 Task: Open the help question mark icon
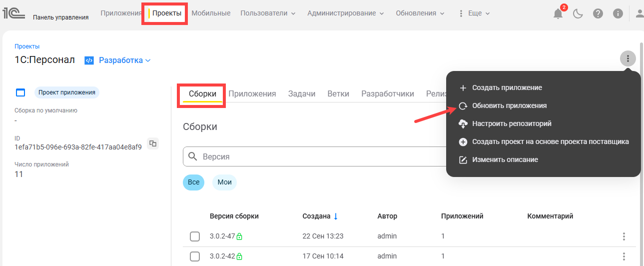pyautogui.click(x=598, y=14)
